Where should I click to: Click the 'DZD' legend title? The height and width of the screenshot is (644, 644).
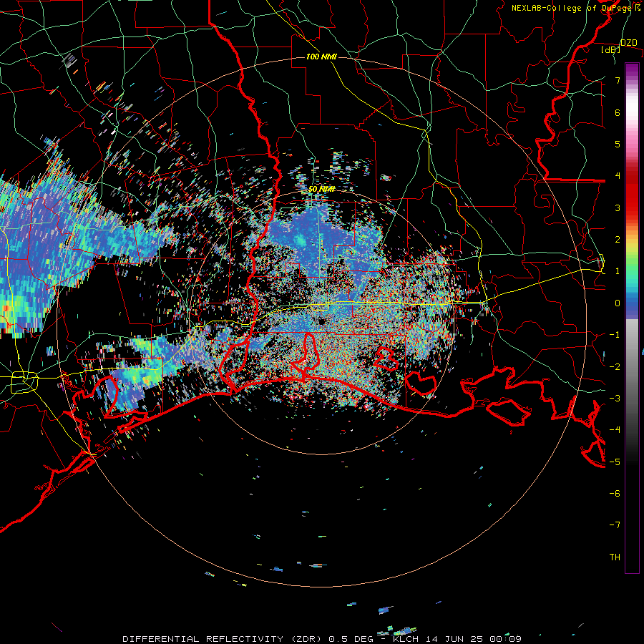629,43
